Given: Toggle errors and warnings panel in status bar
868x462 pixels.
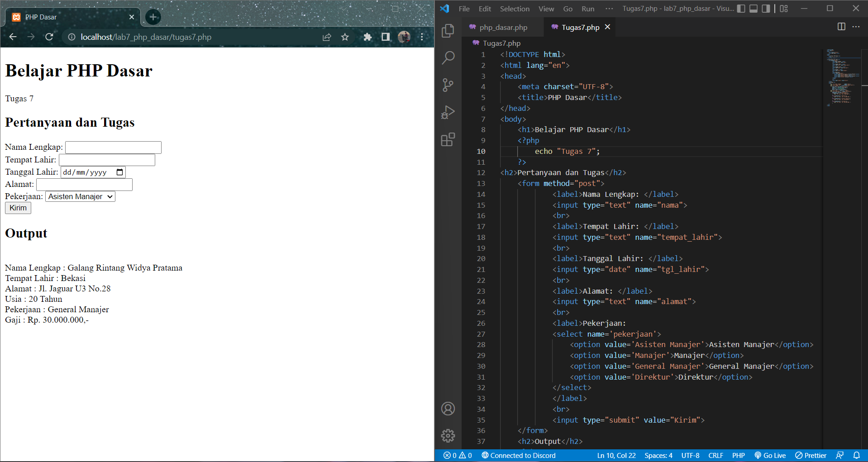Looking at the screenshot, I should pyautogui.click(x=457, y=455).
